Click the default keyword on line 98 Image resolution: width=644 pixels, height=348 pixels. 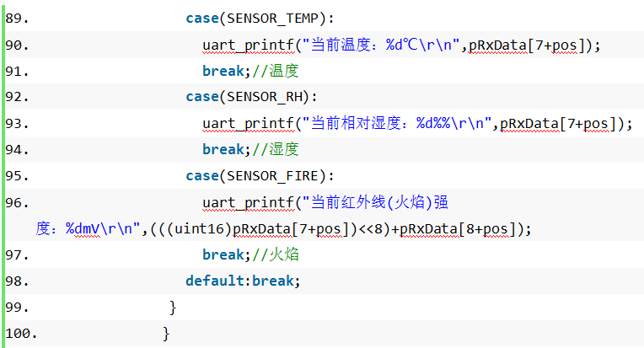click(215, 281)
